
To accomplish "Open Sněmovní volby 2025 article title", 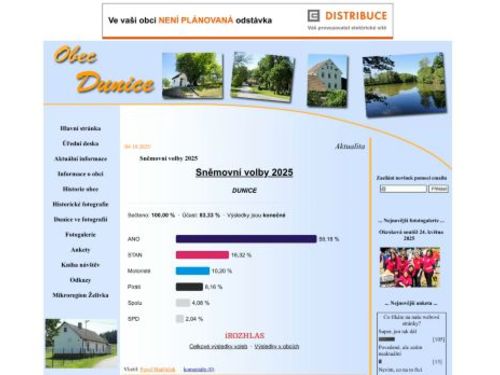I will tap(168, 158).
